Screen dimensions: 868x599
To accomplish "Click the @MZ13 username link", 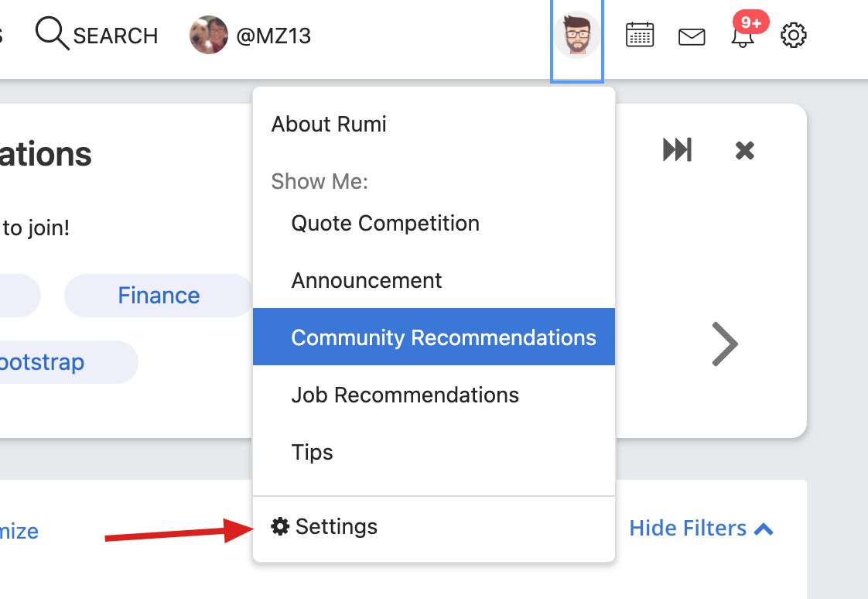I will (273, 36).
